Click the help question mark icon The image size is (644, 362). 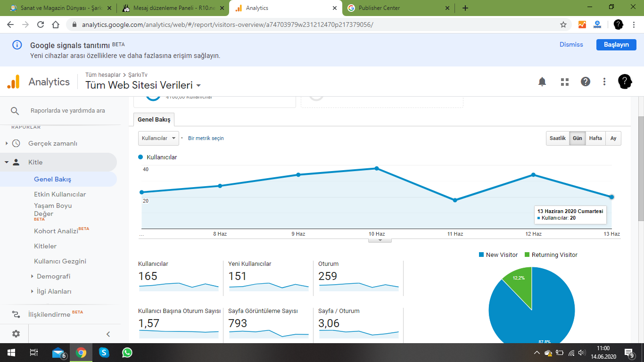click(586, 82)
